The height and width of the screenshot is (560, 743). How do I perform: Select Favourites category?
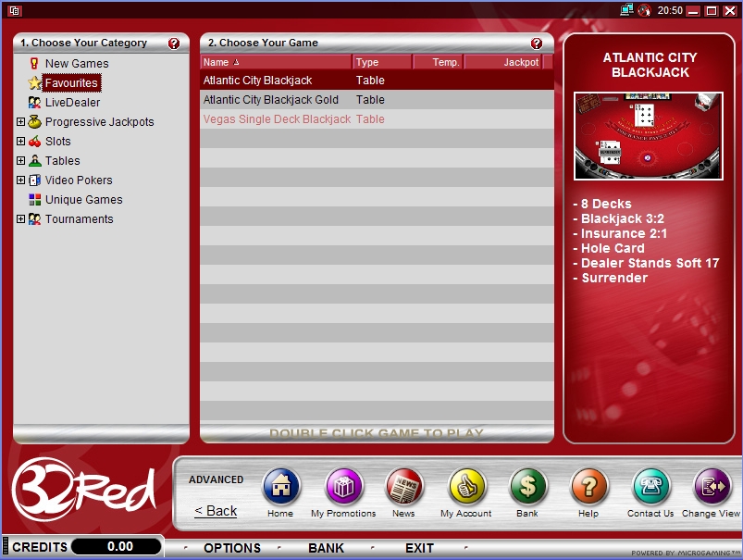[x=71, y=83]
